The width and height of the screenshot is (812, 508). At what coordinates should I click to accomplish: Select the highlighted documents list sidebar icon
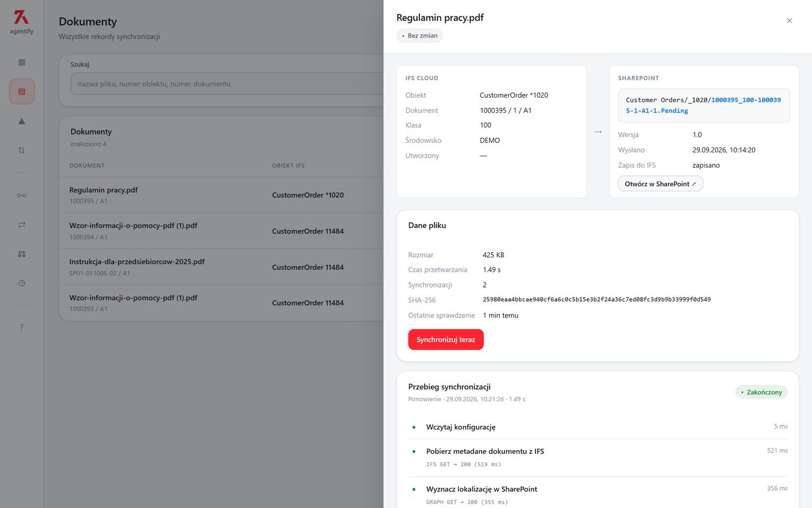pyautogui.click(x=22, y=91)
